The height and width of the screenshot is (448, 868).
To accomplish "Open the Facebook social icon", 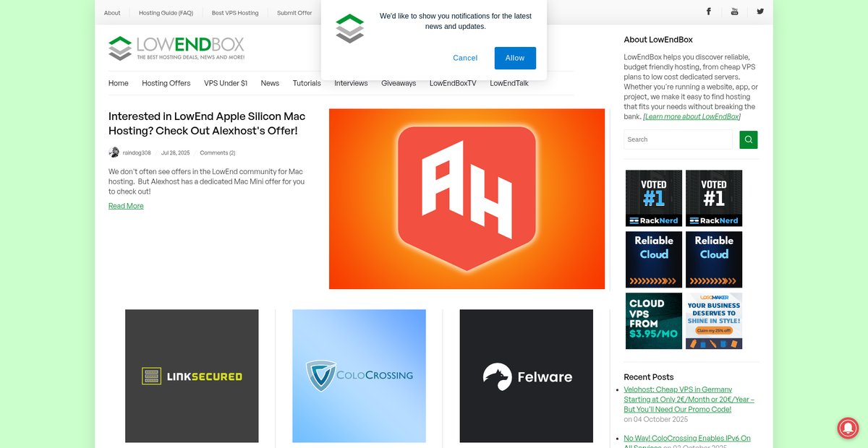I will [709, 12].
